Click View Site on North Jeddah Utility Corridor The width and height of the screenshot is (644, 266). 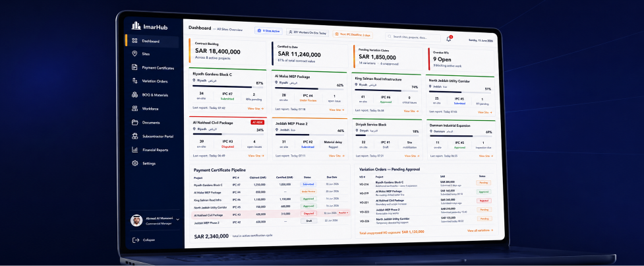[x=484, y=112]
